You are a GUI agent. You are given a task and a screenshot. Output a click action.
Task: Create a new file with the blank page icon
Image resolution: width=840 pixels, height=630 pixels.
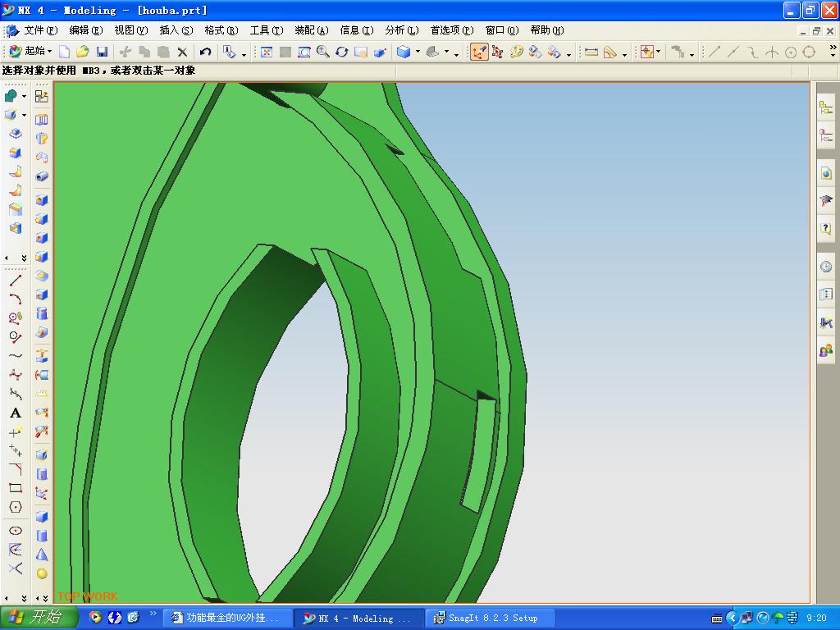(64, 52)
